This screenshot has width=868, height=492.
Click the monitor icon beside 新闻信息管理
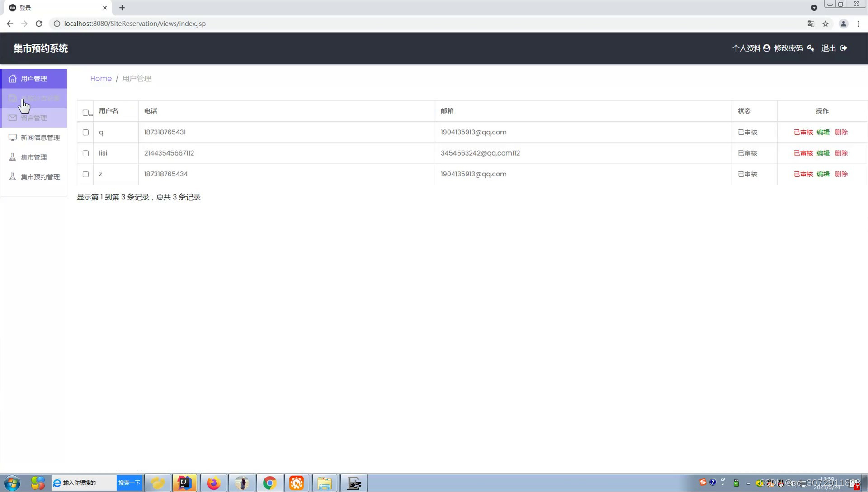click(13, 137)
